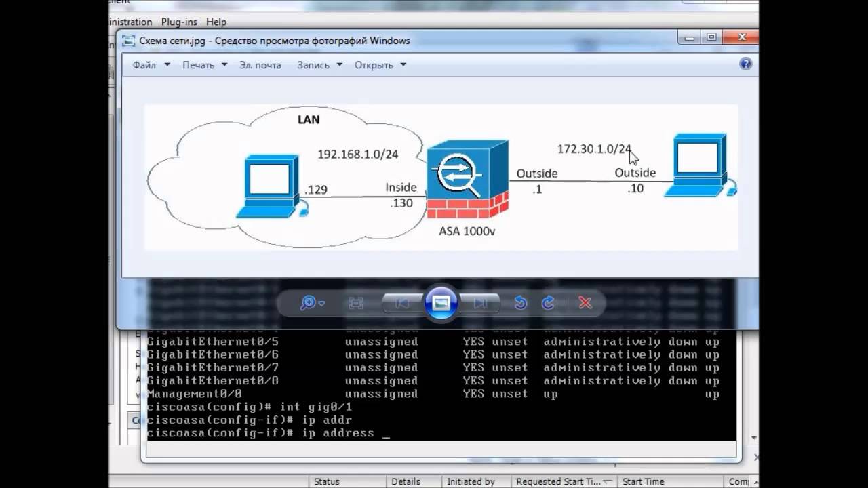Show the photo at actual size
Viewport: 868px width, 488px height.
click(356, 303)
